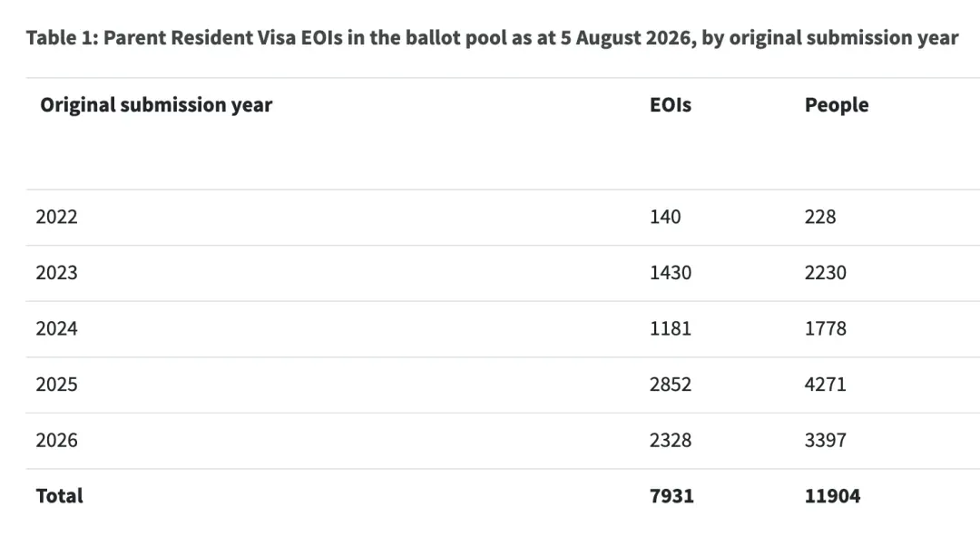Click the 2022 EOIs value 140
Screen dimensions: 980x536
pyautogui.click(x=665, y=217)
